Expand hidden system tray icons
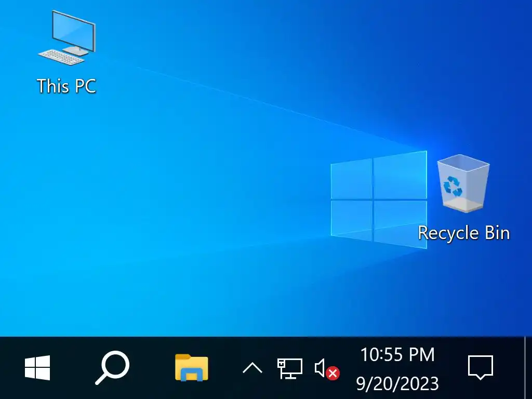 pyautogui.click(x=252, y=368)
